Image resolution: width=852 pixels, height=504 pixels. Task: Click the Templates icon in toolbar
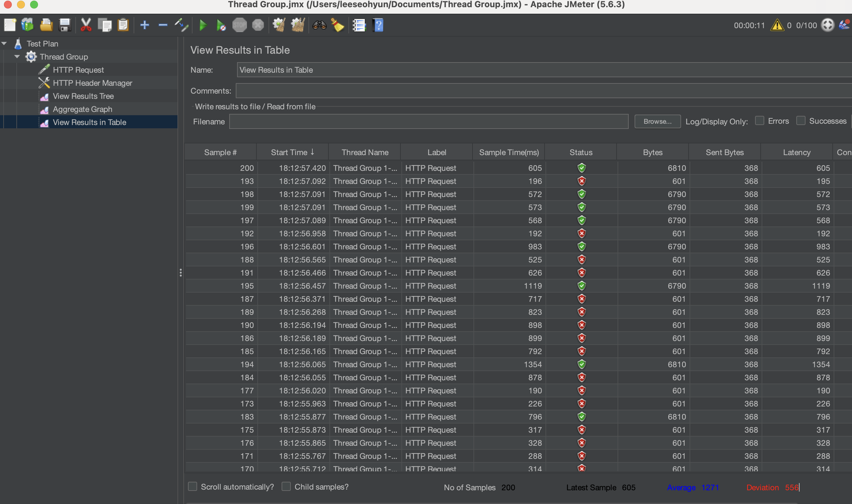pos(27,25)
